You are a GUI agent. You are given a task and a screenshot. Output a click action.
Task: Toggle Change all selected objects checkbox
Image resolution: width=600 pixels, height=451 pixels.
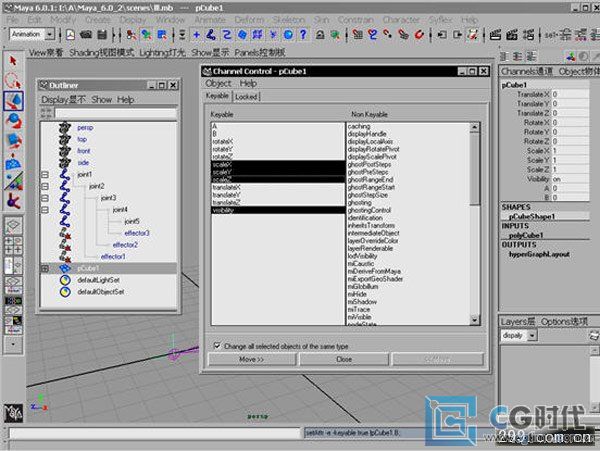coord(217,346)
